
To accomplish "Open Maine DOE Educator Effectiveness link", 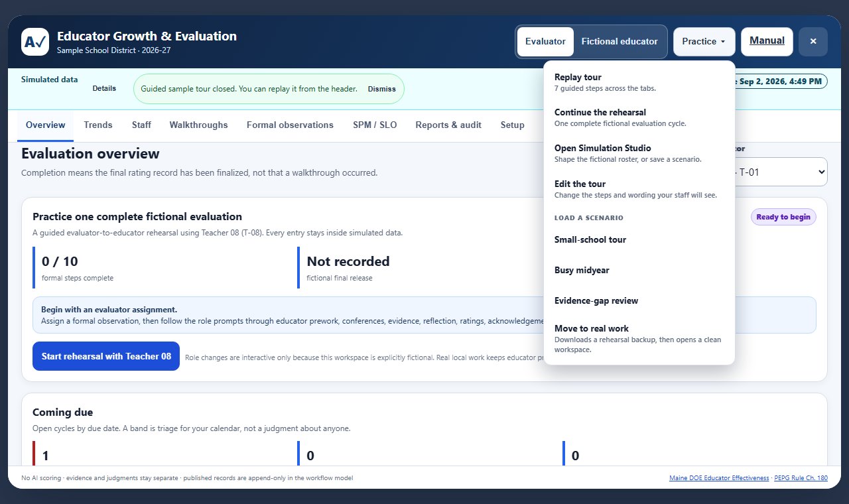I will click(x=720, y=477).
